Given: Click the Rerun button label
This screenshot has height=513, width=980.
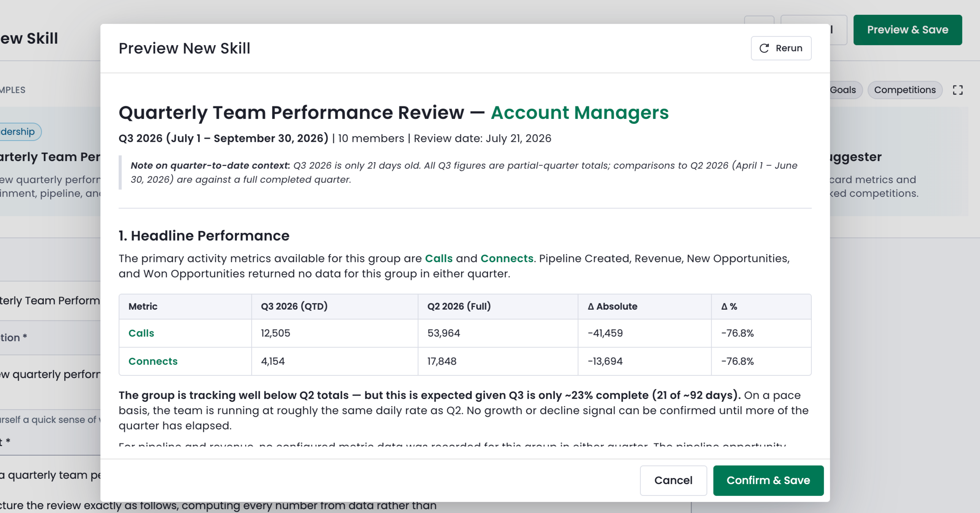Looking at the screenshot, I should pos(789,48).
